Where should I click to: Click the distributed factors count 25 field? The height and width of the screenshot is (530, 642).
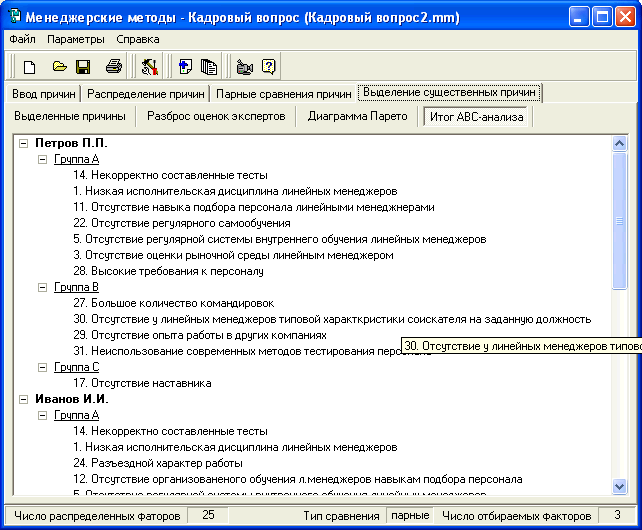click(x=208, y=515)
